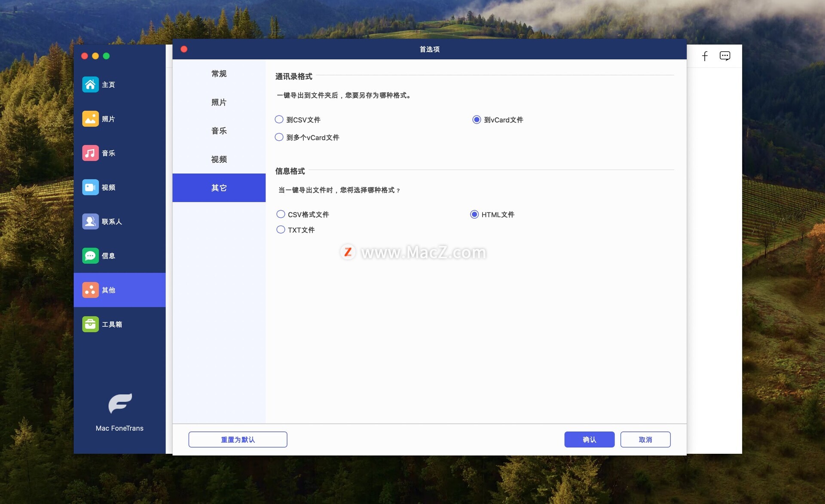825x504 pixels.
Task: Select 到CSV文件 contact format radio
Action: tap(279, 119)
